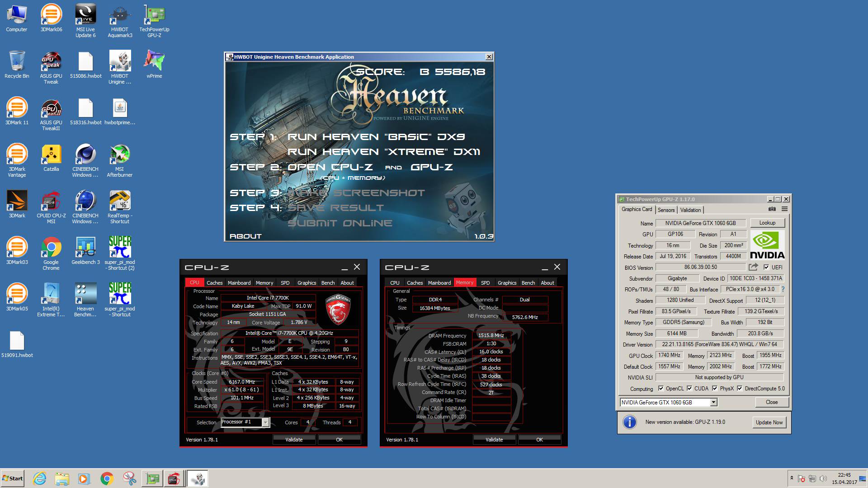Show hidden system tray icons
Screen dimensions: 868x488
[792, 478]
